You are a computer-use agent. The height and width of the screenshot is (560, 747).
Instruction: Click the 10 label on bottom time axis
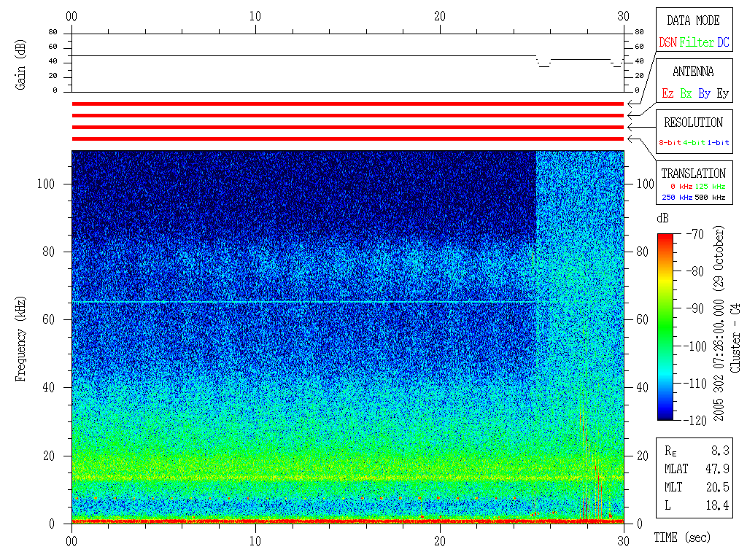coord(255,541)
